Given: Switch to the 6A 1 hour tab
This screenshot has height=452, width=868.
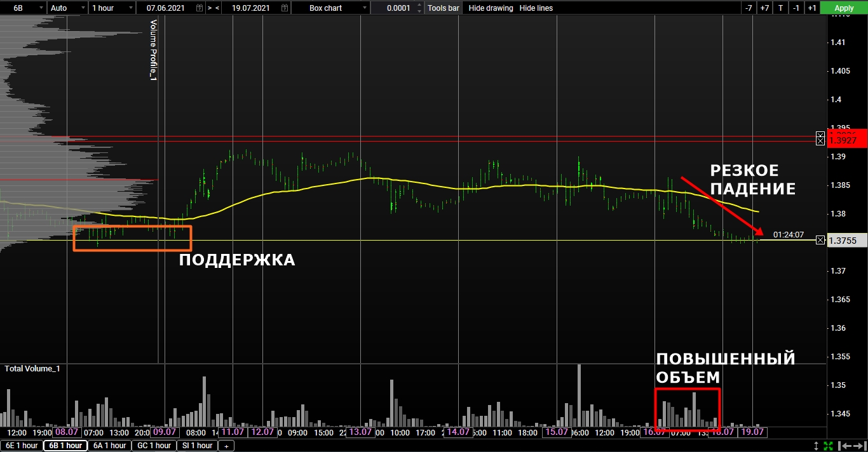Looking at the screenshot, I should point(109,446).
